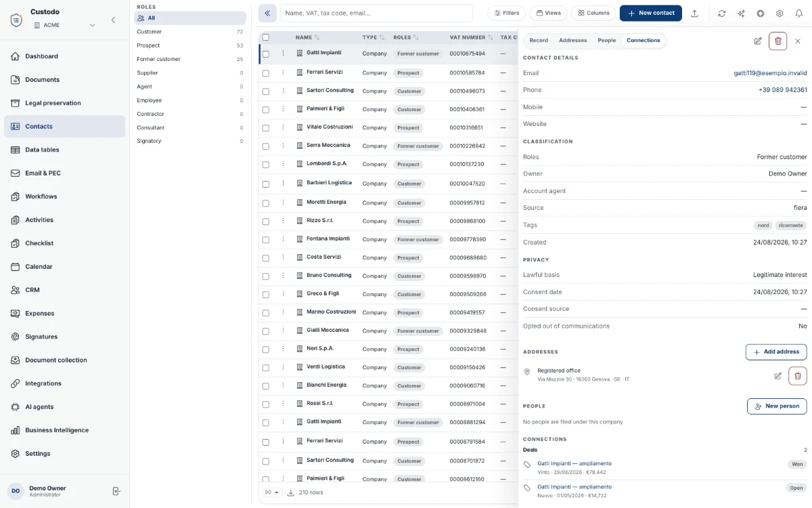Tick the checkbox for Sartori Consulting 00010496073
The height and width of the screenshot is (508, 812).
pos(266,91)
